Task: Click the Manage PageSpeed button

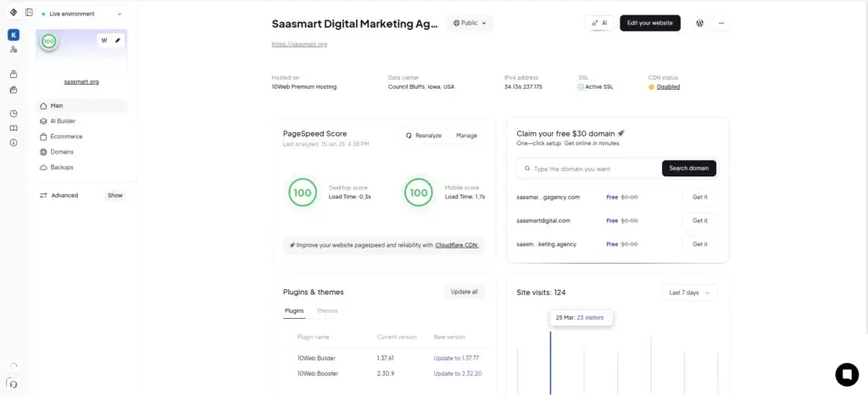Action: pos(467,136)
